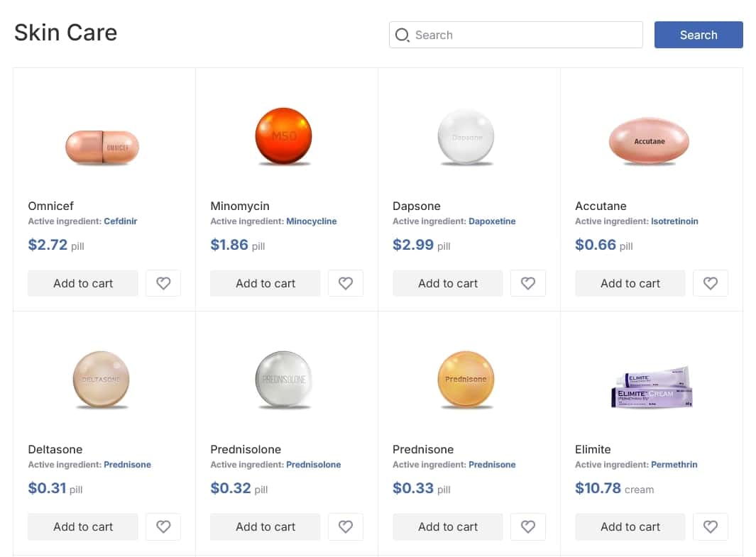
Task: Click the Minomycin pill thumbnail
Action: (x=283, y=136)
